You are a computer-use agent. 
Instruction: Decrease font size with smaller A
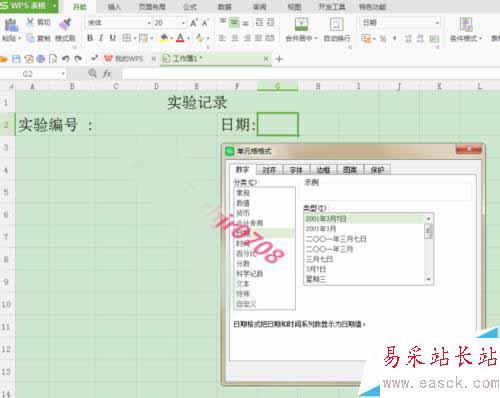[205, 23]
